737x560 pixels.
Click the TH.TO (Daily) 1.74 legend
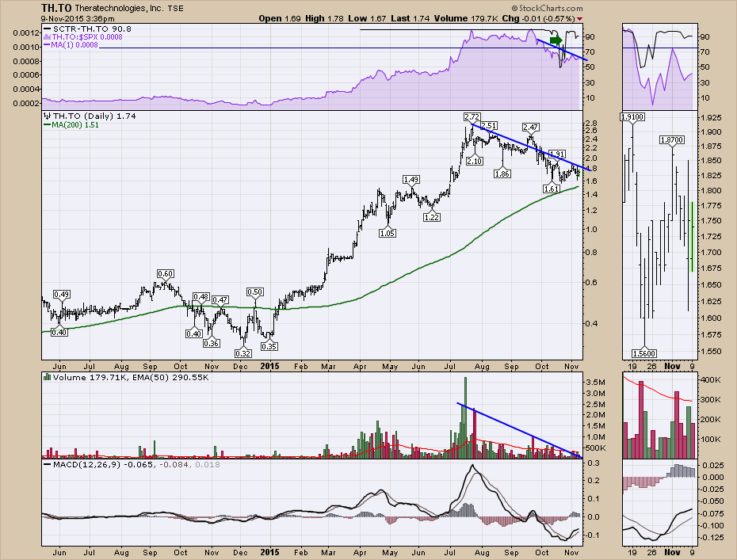pyautogui.click(x=90, y=116)
